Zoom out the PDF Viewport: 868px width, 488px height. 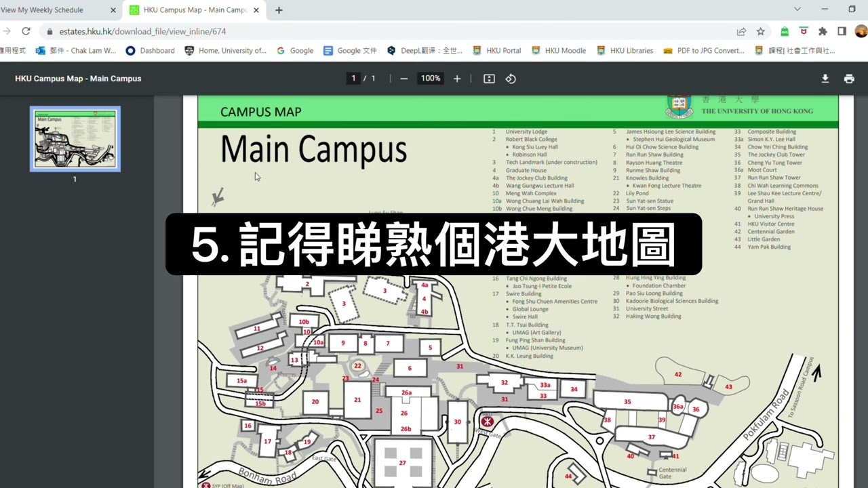coord(404,79)
